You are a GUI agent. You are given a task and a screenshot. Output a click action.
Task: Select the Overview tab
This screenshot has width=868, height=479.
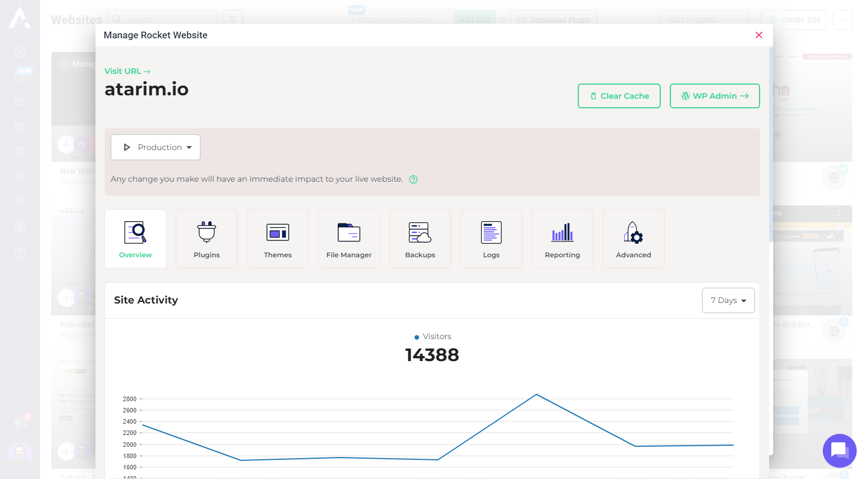pos(136,239)
